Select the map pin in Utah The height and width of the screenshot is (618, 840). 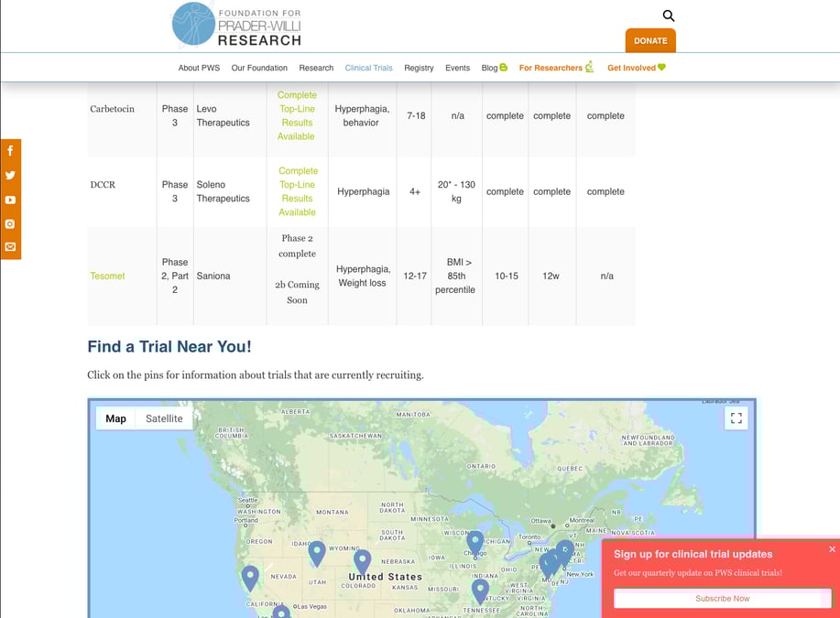coord(317,552)
